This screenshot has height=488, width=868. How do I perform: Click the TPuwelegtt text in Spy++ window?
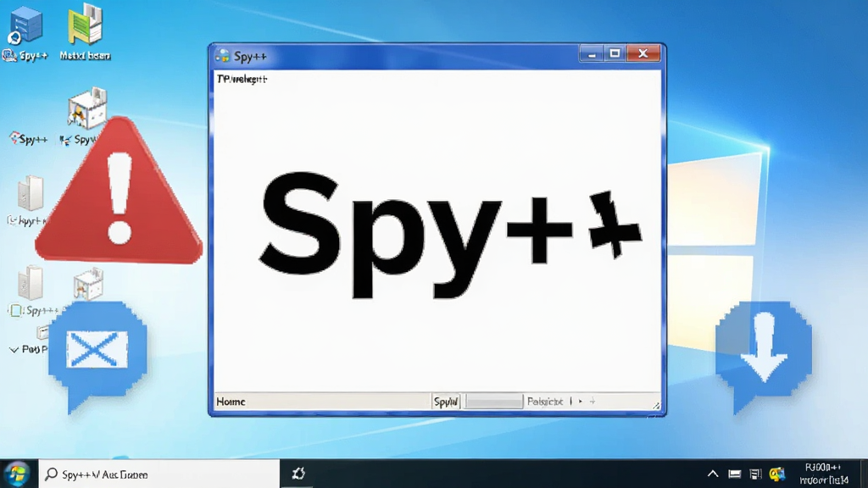click(242, 79)
